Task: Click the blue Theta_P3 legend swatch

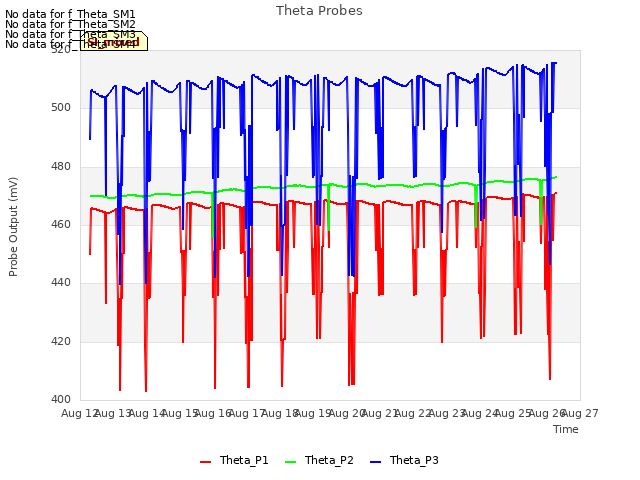Action: coord(375,462)
